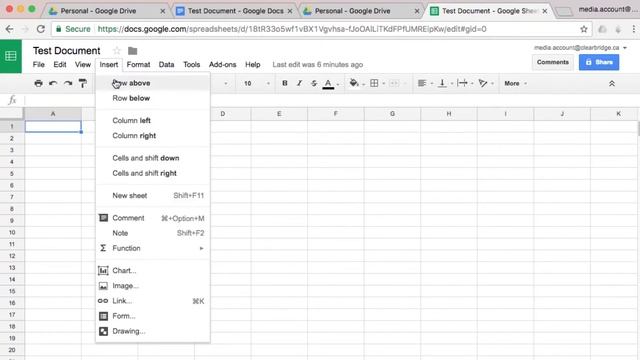This screenshot has width=640, height=360.
Task: Open text wrapping options
Action: pyautogui.click(x=462, y=83)
